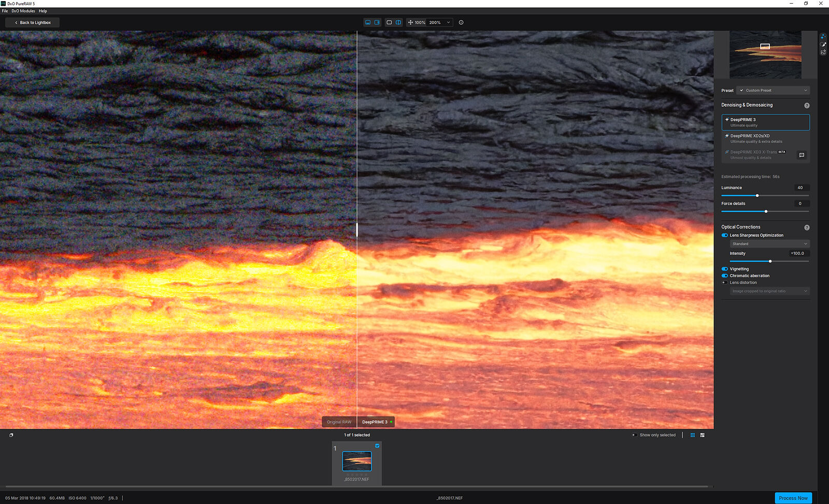The image size is (829, 504).
Task: Click Back to Lightbox button
Action: (32, 23)
